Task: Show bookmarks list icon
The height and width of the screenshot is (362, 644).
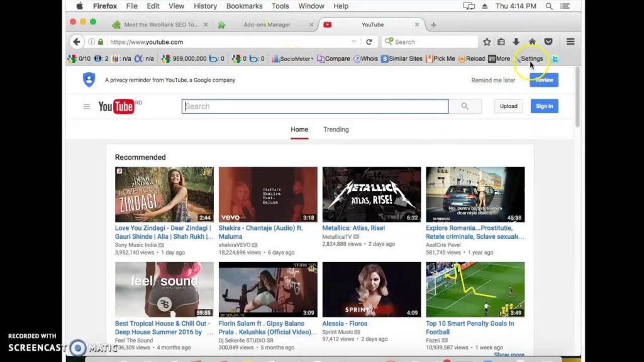Action: (x=501, y=42)
